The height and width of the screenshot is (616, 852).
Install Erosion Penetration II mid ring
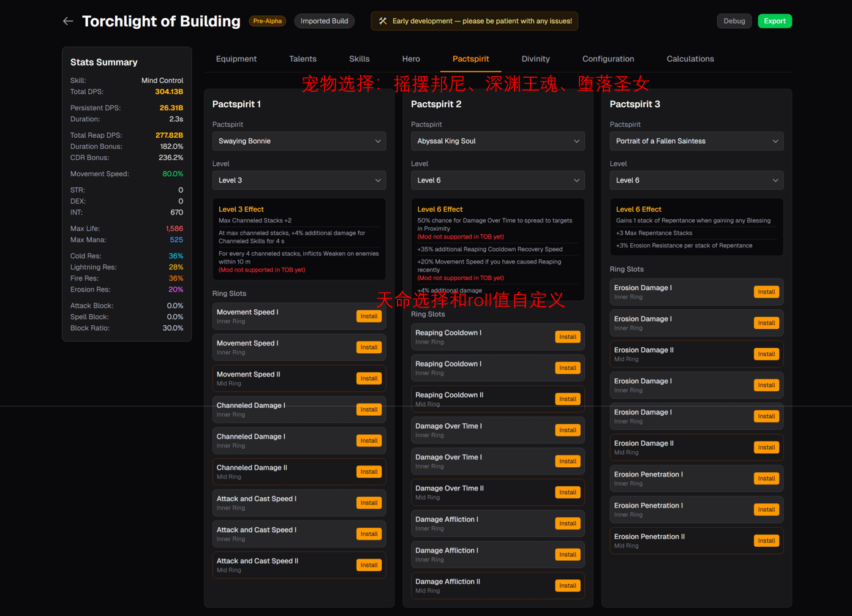(766, 541)
